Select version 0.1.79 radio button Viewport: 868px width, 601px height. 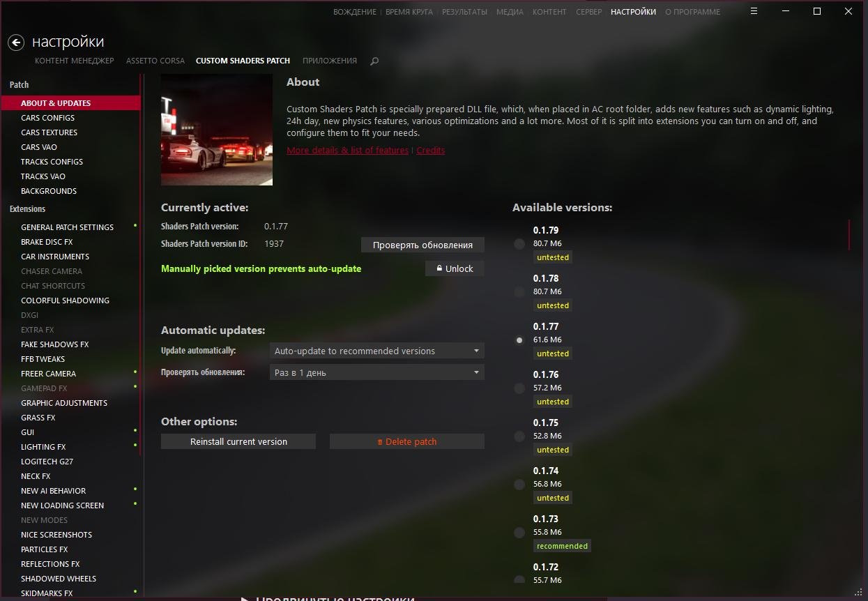(519, 244)
